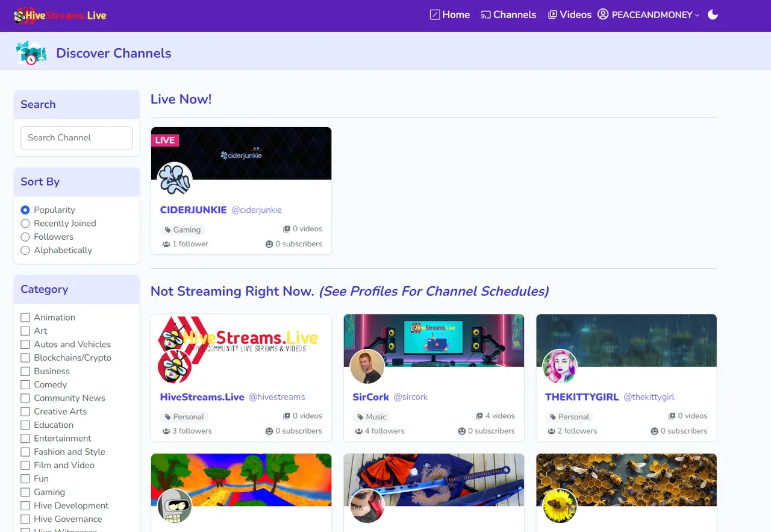Click the HiveStreams.Live bee avatar
The height and width of the screenshot is (532, 771).
pyautogui.click(x=175, y=366)
